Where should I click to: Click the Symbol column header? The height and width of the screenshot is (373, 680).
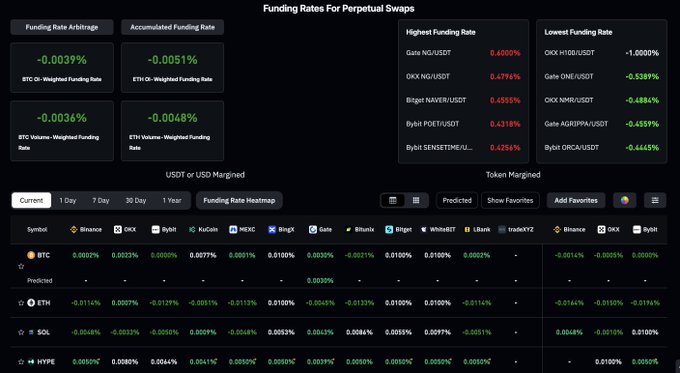[37, 229]
